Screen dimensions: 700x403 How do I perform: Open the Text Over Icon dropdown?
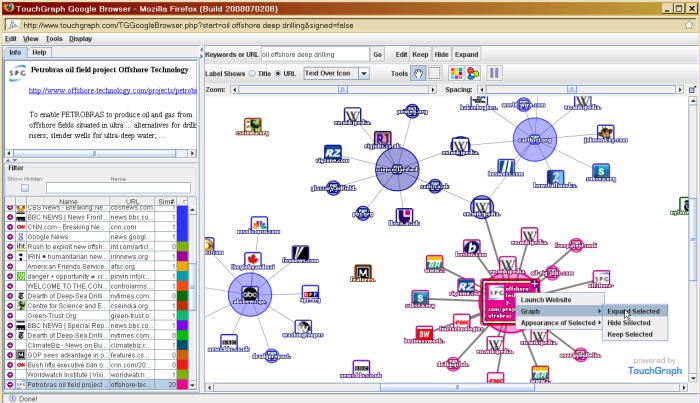(x=337, y=73)
